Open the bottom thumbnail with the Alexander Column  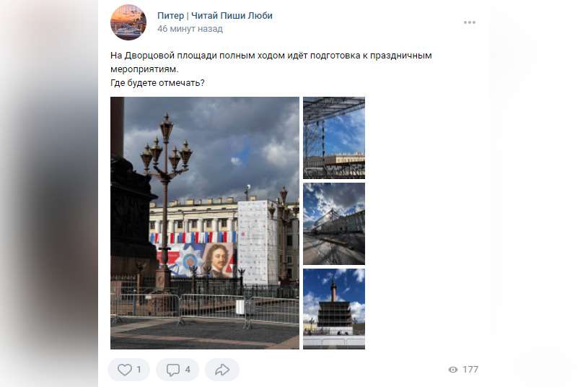(x=334, y=309)
